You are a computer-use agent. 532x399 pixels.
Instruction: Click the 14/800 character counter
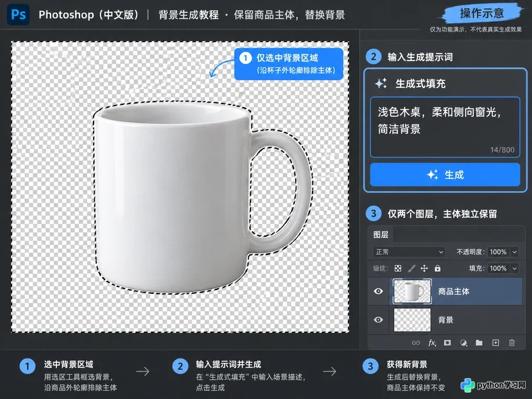click(x=502, y=150)
